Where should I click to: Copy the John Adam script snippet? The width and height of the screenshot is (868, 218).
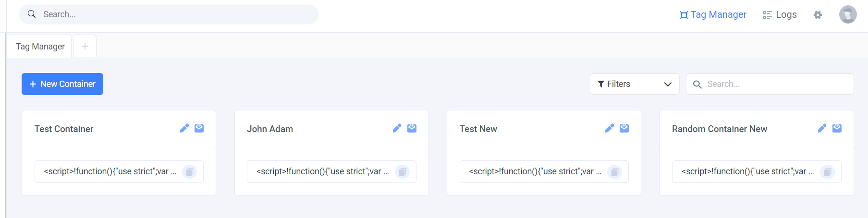402,172
